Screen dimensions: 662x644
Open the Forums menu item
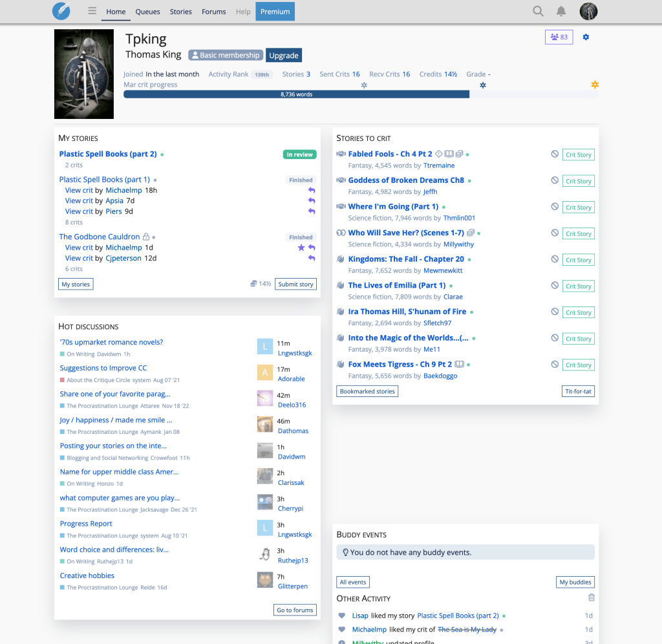coord(213,12)
